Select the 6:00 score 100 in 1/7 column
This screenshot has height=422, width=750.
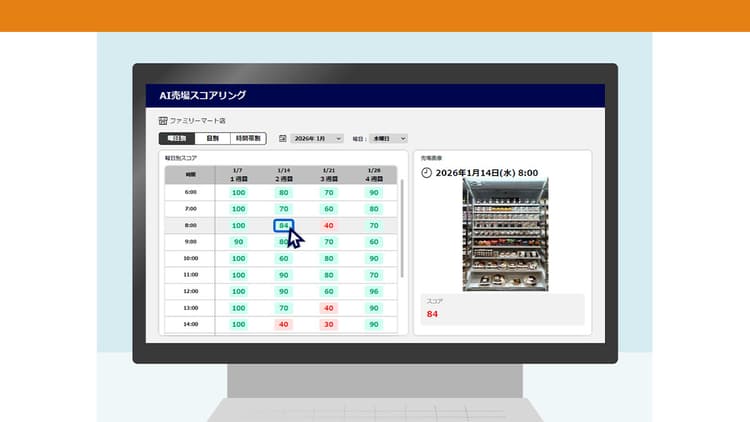click(x=238, y=192)
